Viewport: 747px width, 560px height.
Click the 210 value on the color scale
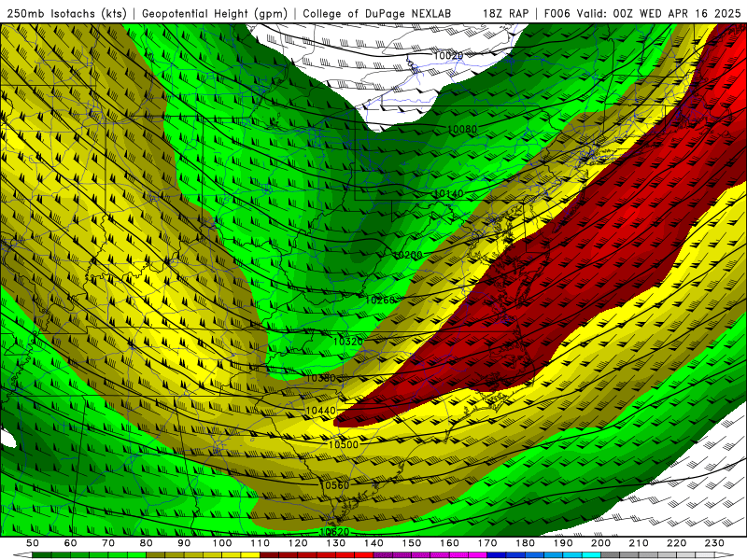point(639,543)
